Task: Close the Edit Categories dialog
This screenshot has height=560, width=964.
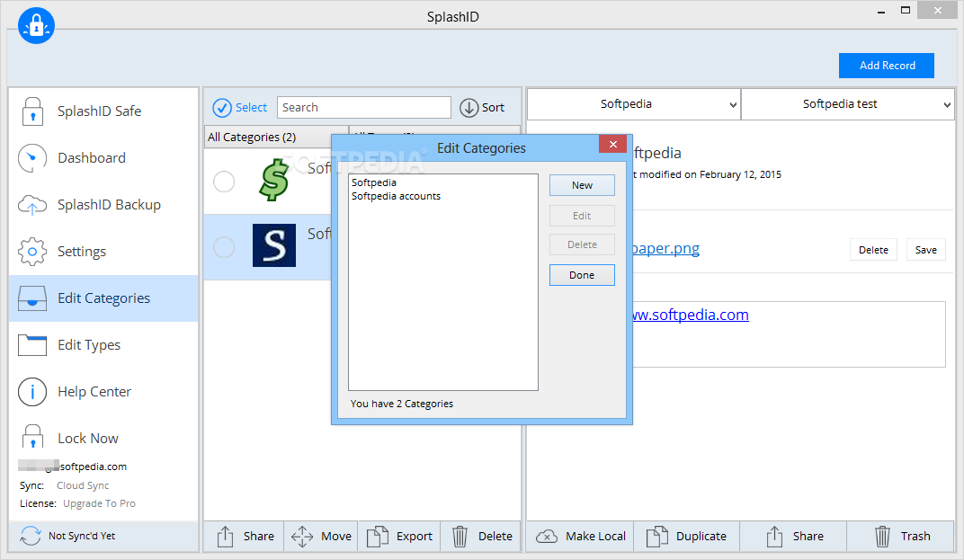Action: point(613,145)
